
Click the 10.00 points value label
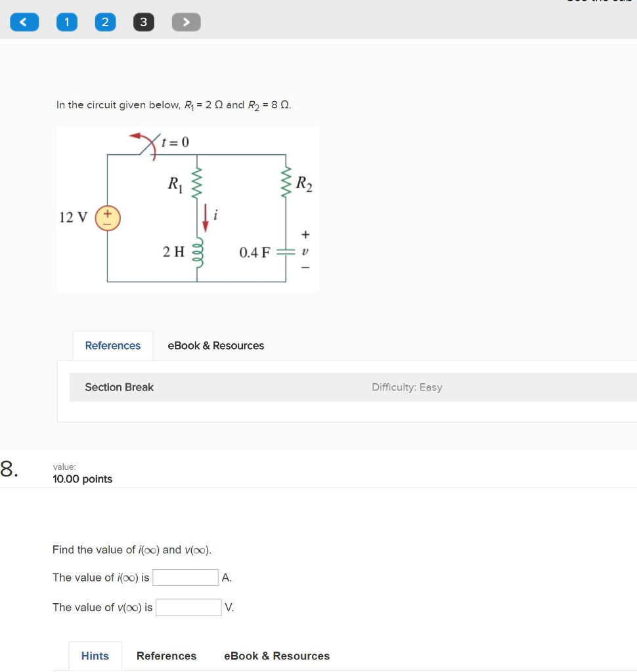click(82, 479)
